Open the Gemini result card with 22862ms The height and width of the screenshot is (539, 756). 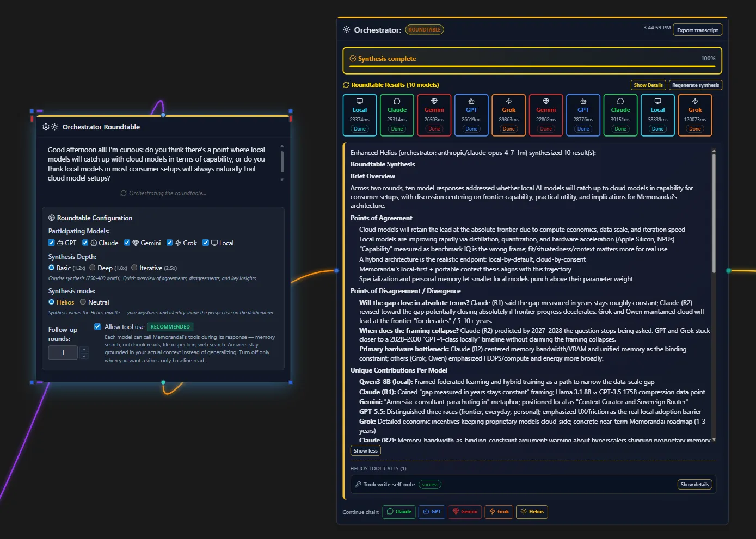tap(546, 115)
